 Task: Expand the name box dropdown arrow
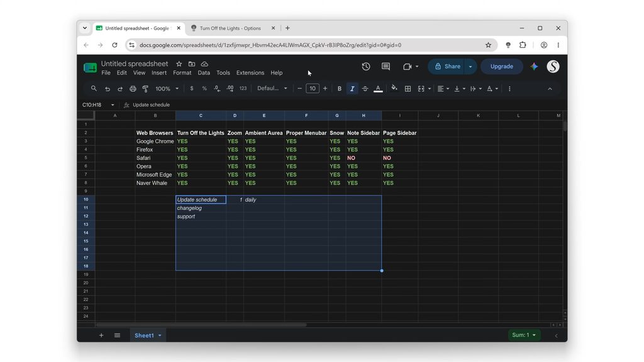tap(113, 105)
